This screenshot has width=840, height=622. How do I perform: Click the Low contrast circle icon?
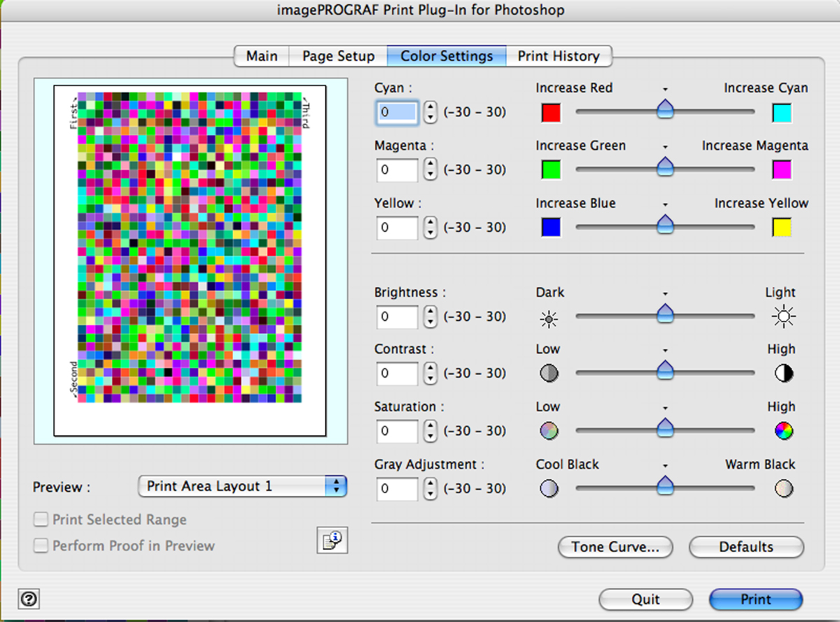pos(549,374)
